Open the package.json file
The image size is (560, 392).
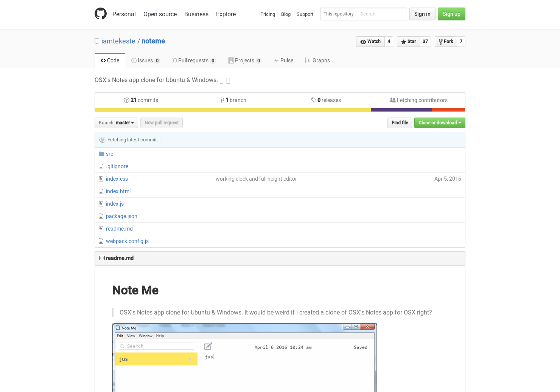121,216
